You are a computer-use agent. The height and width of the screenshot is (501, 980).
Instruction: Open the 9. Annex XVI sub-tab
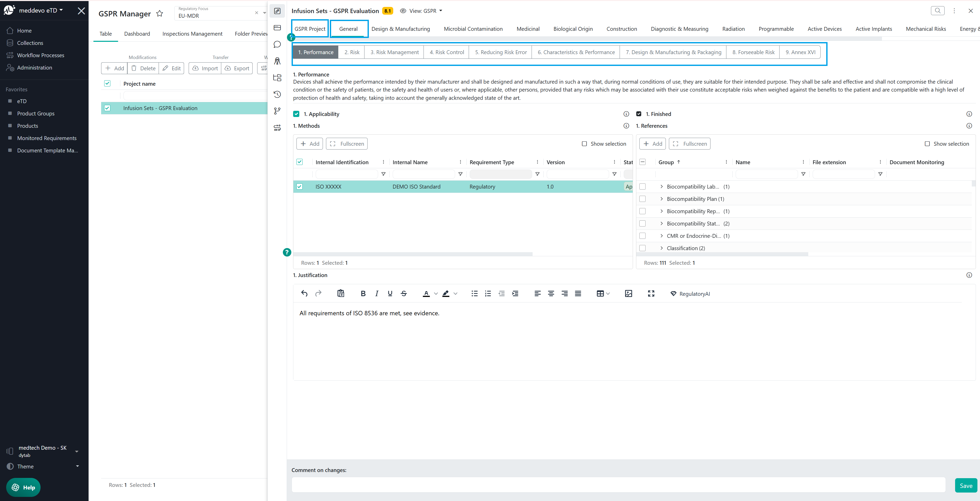tap(800, 52)
